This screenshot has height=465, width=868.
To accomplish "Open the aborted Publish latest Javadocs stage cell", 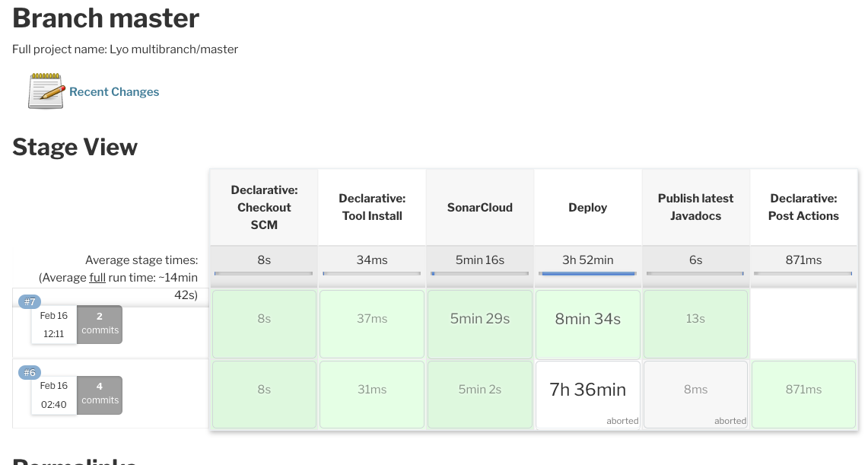I will tap(695, 394).
